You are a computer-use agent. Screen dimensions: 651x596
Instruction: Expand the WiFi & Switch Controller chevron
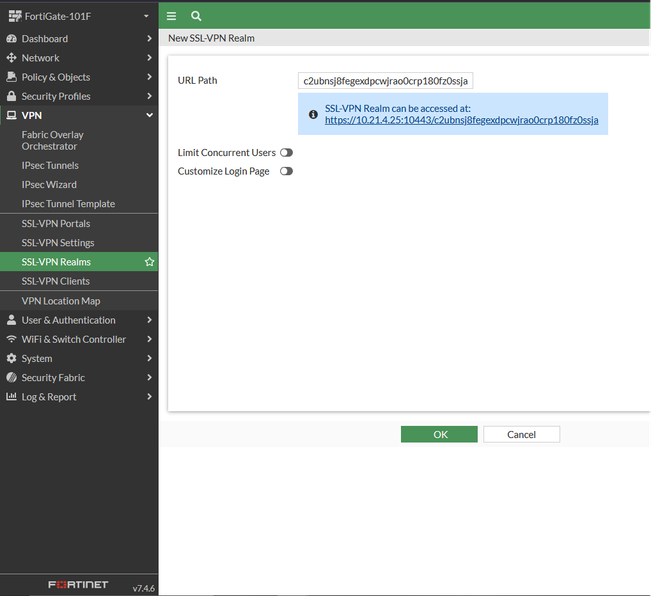[x=149, y=339]
